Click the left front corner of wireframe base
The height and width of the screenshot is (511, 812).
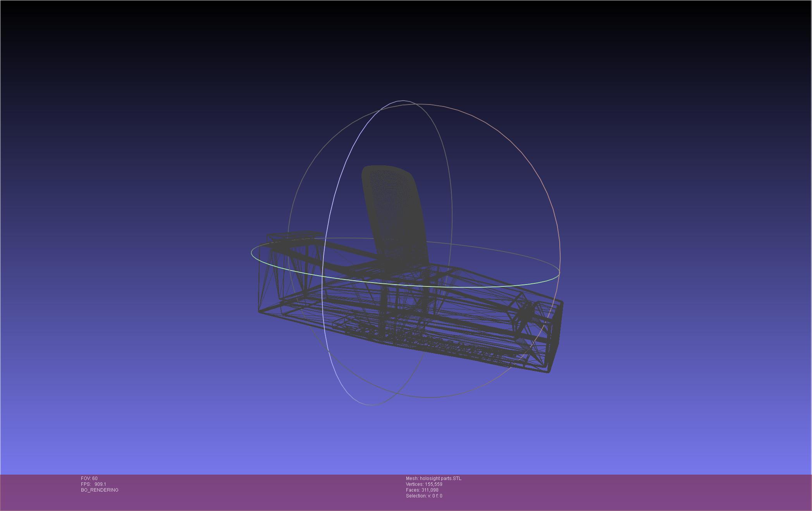coord(260,311)
